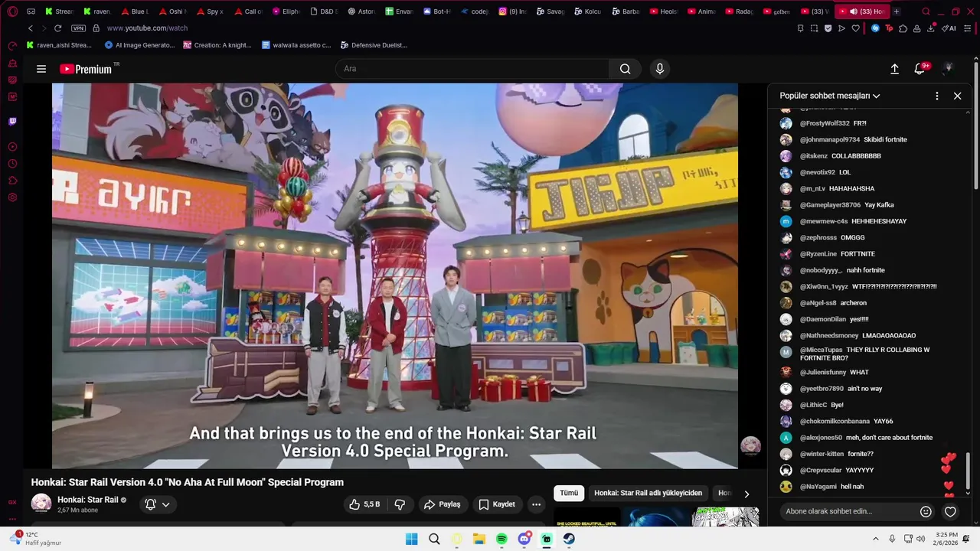Screen dimensions: 980x551
Task: Search open tabs with magnifier icon
Action: point(926,11)
